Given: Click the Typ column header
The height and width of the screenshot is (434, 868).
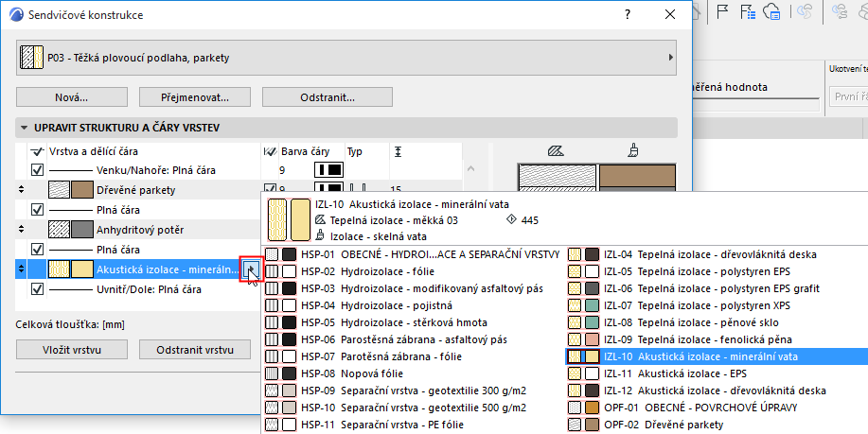Looking at the screenshot, I should click(x=354, y=151).
